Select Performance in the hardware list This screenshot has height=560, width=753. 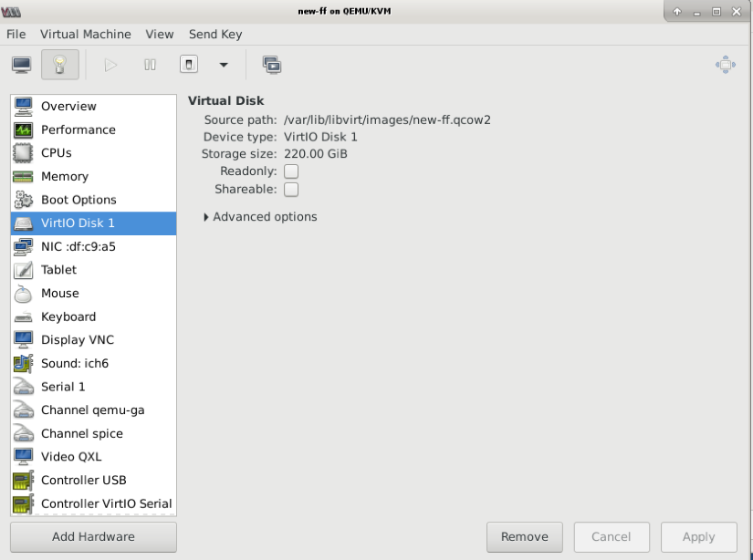[78, 130]
